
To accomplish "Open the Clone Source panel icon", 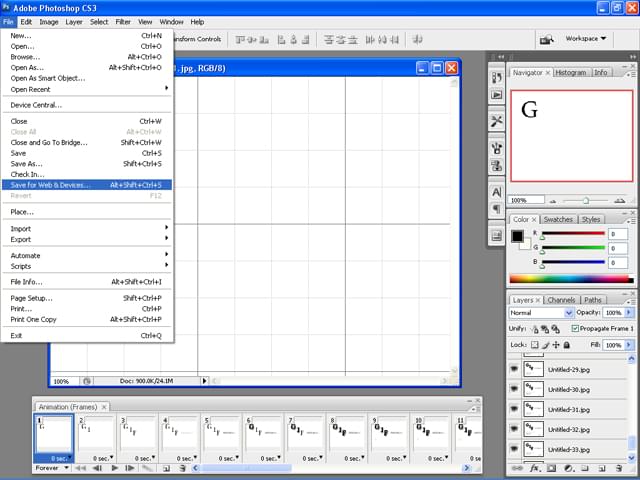I will point(496,166).
